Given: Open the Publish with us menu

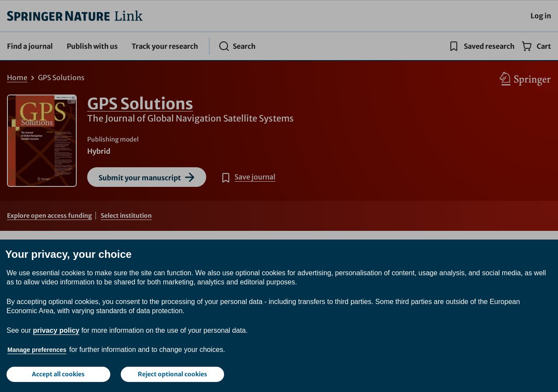Looking at the screenshot, I should [92, 46].
